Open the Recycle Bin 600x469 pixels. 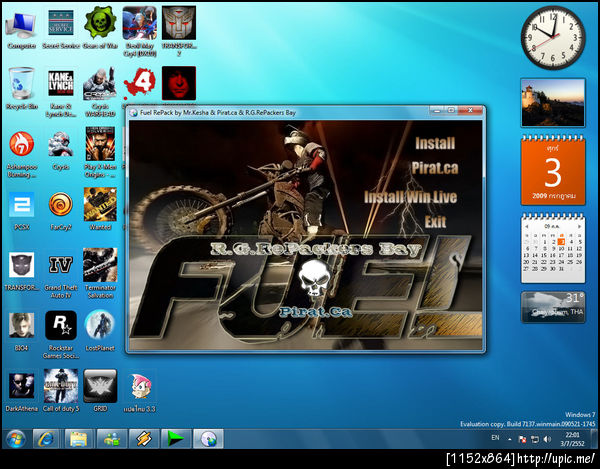[21, 89]
